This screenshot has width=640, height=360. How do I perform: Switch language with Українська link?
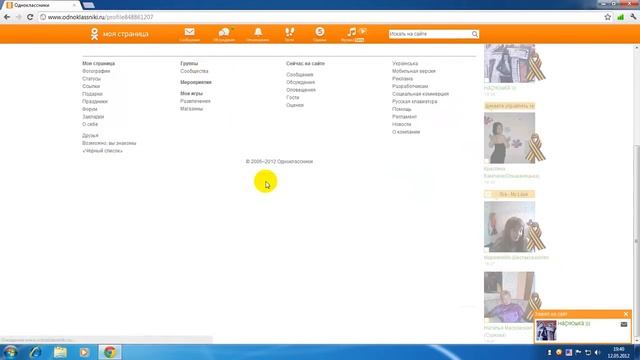pos(405,64)
